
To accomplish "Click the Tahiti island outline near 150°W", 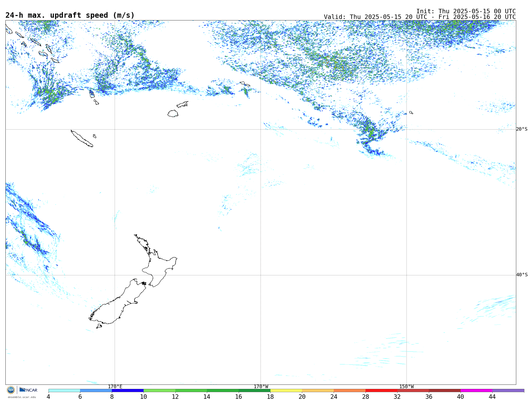I will point(411,113).
